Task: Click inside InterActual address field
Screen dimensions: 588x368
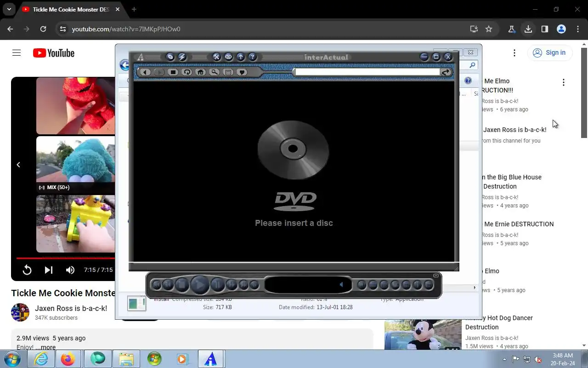Action: point(367,72)
